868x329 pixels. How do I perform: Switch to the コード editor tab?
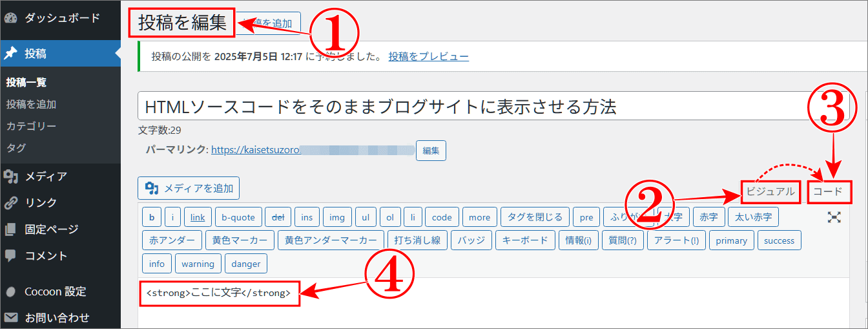point(827,192)
